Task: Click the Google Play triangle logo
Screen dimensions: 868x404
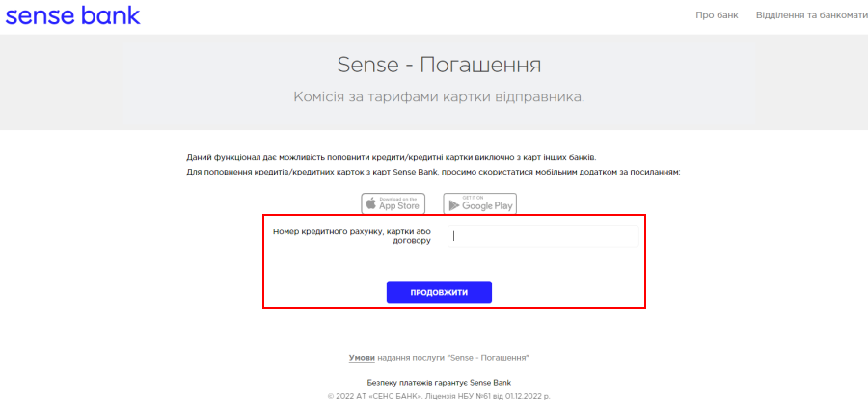Action: coord(454,205)
